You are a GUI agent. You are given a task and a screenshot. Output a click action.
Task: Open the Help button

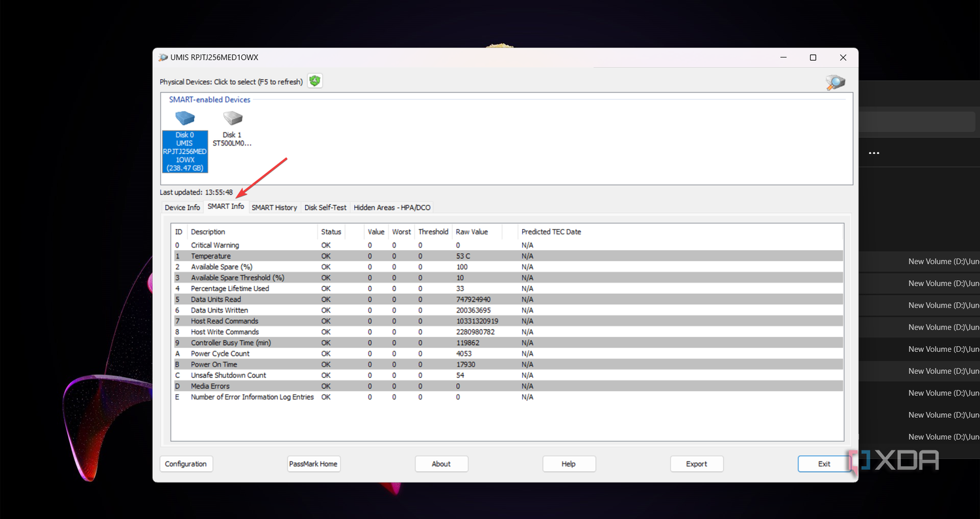tap(569, 464)
